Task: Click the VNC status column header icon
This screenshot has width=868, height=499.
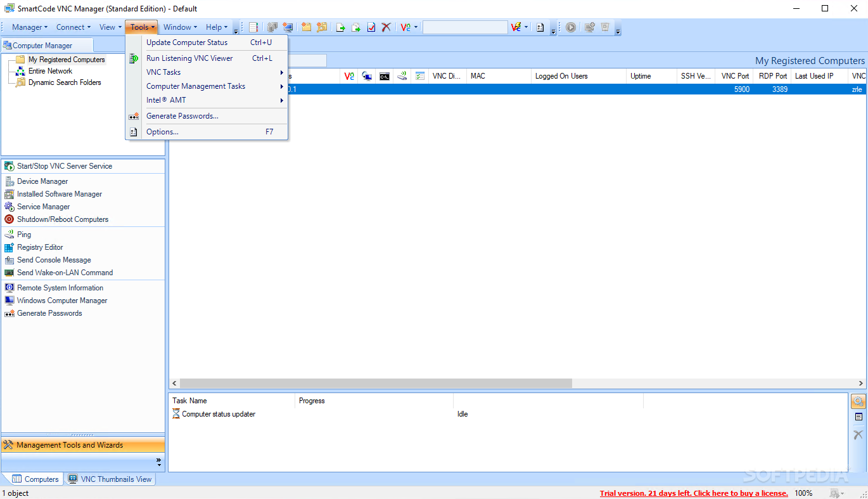Action: [349, 76]
